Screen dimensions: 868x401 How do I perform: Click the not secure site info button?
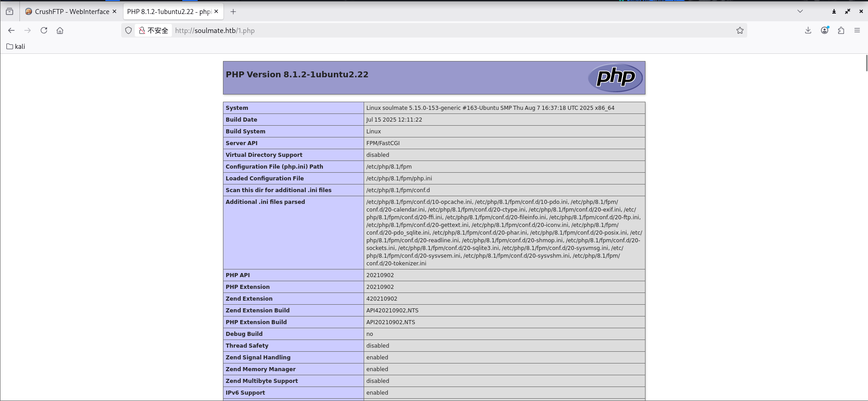pyautogui.click(x=154, y=30)
